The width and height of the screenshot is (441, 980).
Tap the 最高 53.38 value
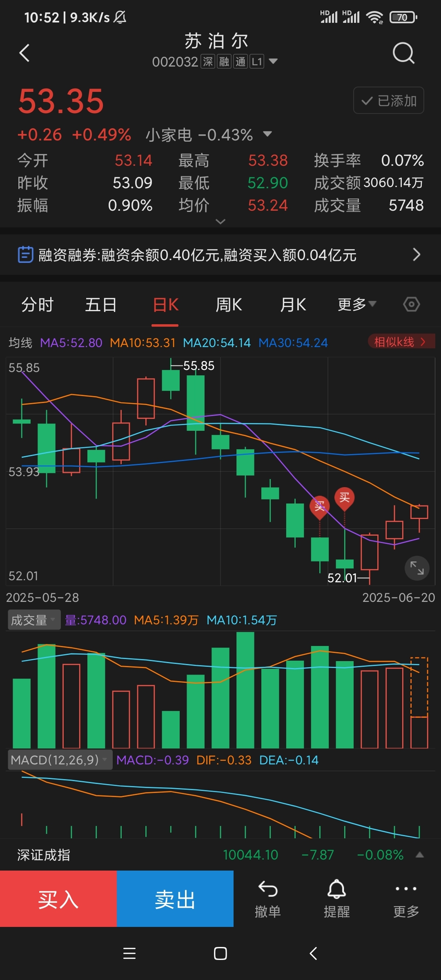pos(268,160)
